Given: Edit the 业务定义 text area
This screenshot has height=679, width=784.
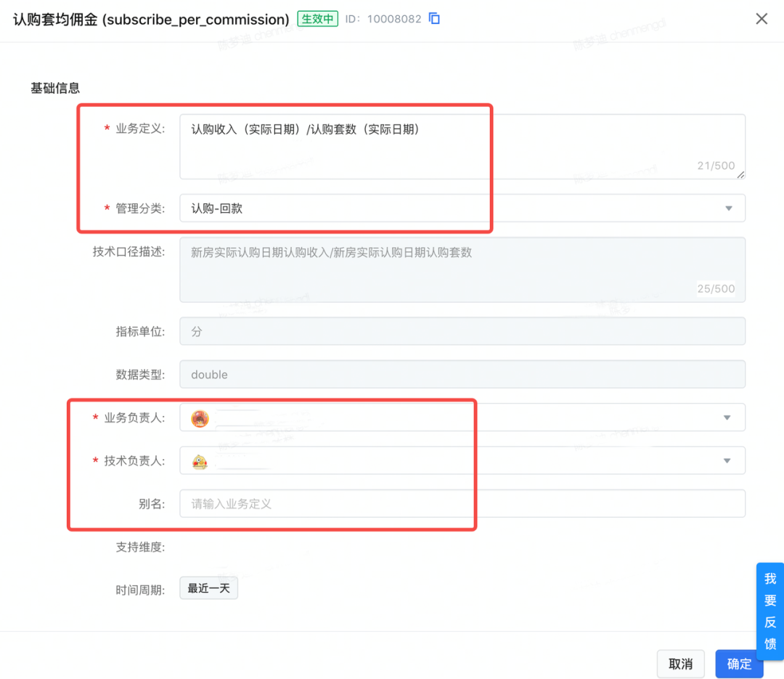Looking at the screenshot, I should pos(462,147).
